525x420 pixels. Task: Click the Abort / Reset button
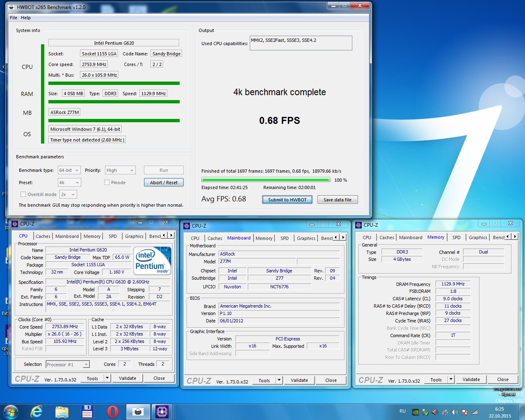(x=164, y=183)
